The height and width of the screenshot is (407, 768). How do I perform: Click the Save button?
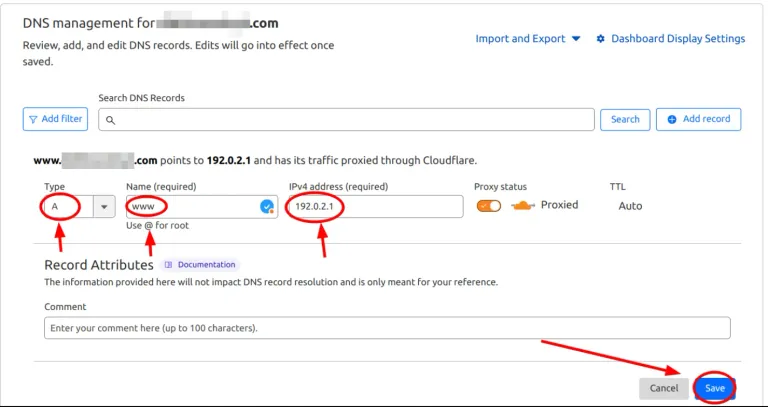point(715,388)
